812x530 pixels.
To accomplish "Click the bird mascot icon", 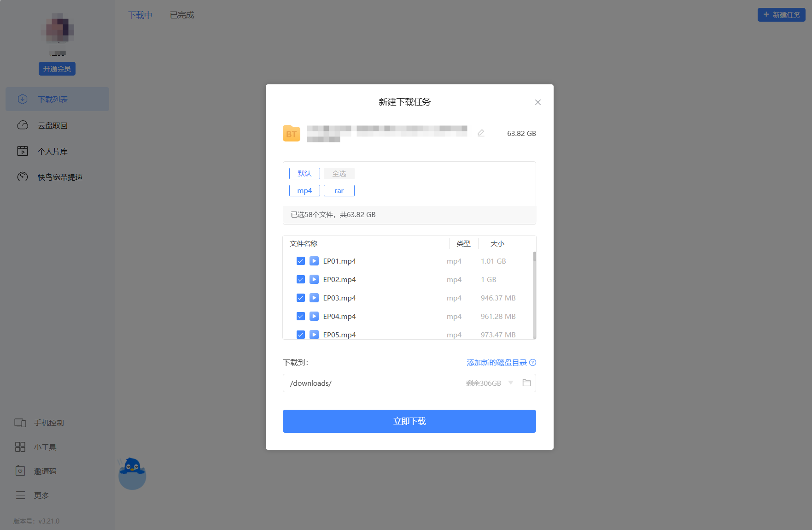I will [132, 473].
